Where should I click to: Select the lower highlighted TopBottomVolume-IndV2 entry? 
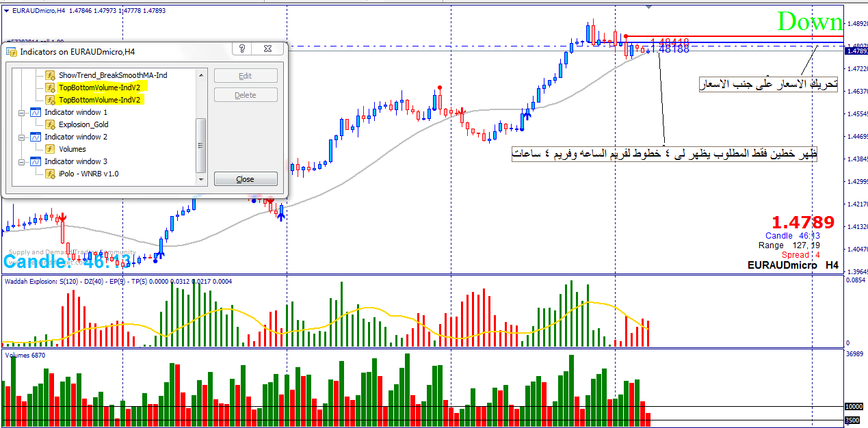(x=103, y=100)
